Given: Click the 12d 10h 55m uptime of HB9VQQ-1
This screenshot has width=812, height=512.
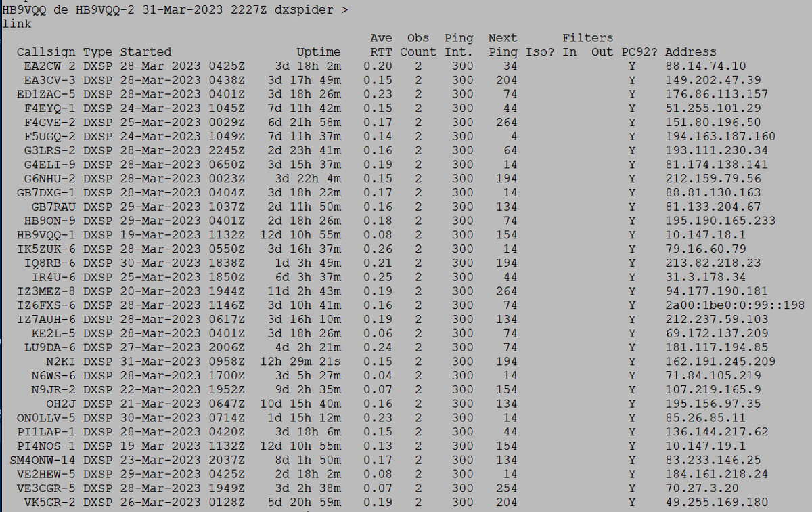Looking at the screenshot, I should click(300, 235).
